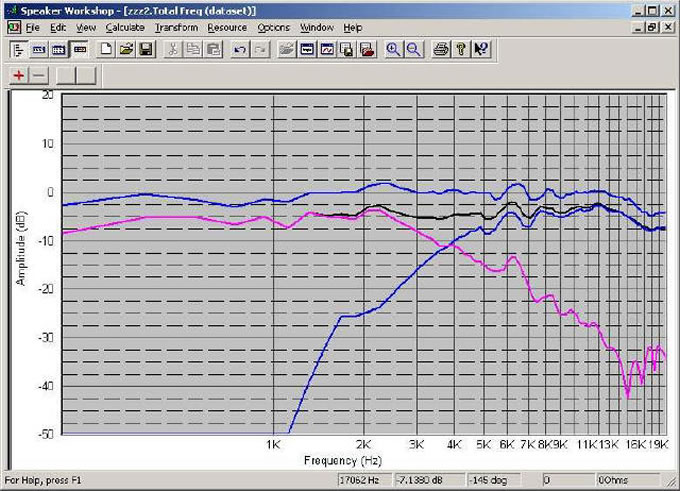This screenshot has width=680, height=491.
Task: Save using the floppy disk icon
Action: [x=145, y=49]
